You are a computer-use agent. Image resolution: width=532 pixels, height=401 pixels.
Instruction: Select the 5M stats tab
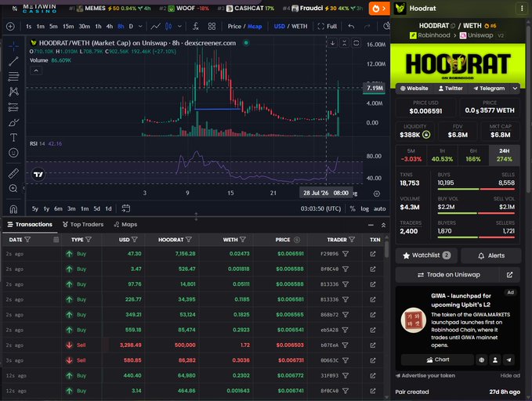click(411, 155)
